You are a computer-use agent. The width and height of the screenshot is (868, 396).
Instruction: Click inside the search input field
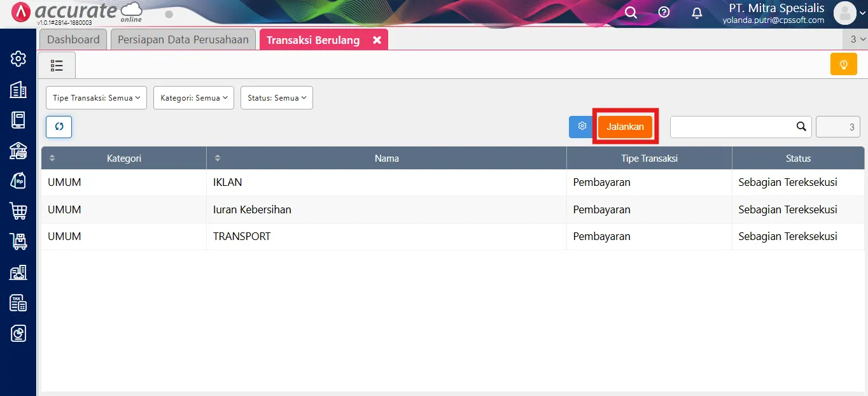click(x=732, y=127)
